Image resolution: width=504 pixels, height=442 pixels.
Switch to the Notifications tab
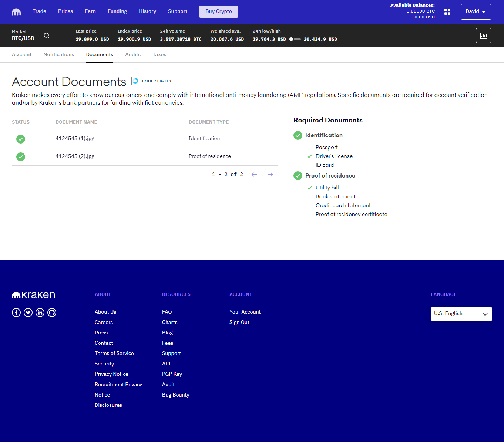59,55
